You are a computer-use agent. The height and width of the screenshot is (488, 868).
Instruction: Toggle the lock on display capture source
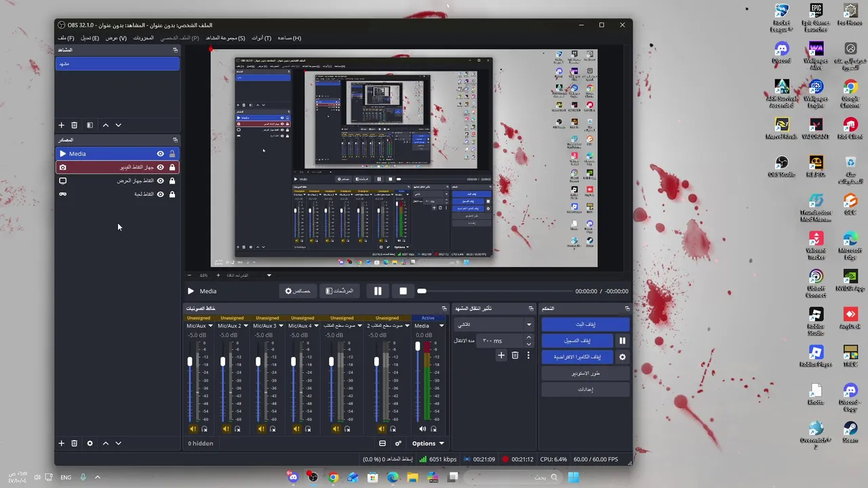(172, 181)
